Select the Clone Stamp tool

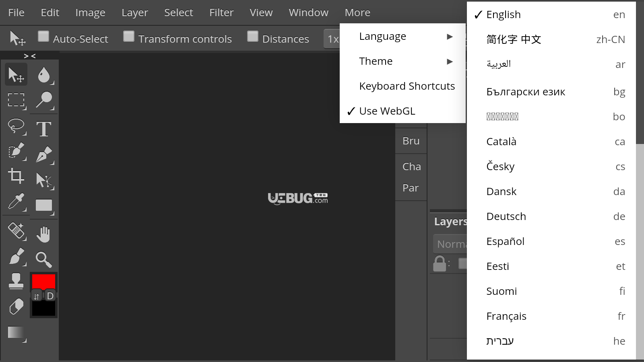tap(16, 281)
